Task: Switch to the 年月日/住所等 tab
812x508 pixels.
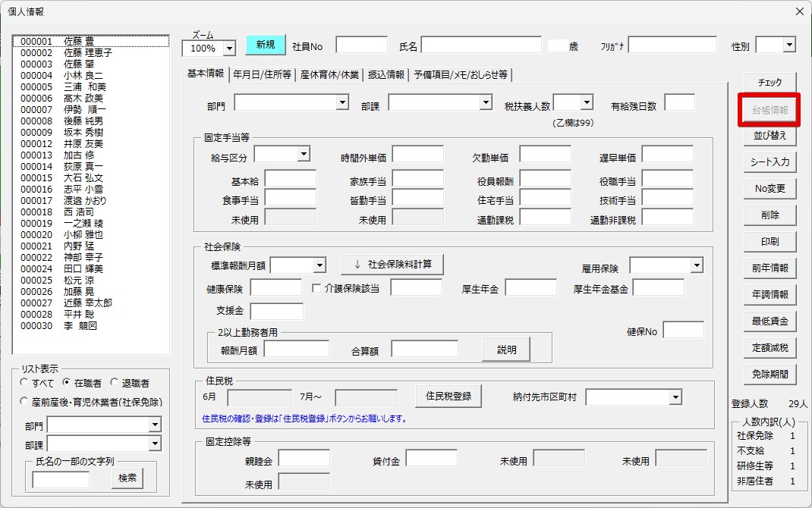Action: coord(262,74)
